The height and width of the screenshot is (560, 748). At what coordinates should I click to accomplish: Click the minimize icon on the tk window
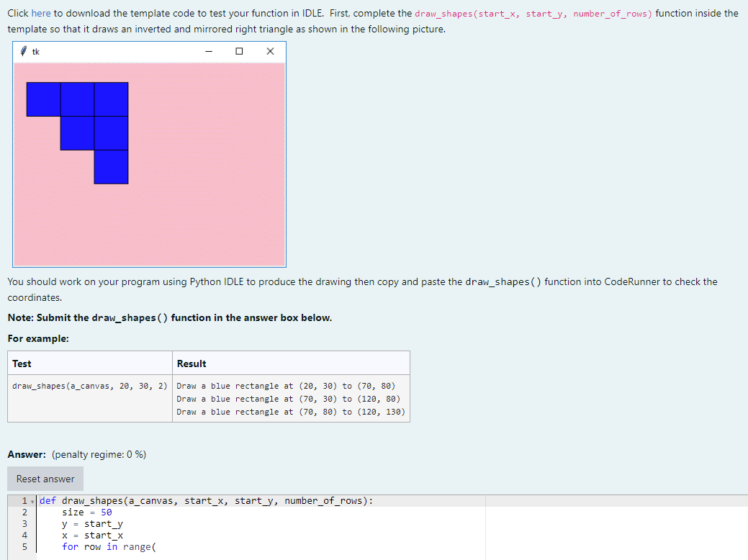pos(209,51)
